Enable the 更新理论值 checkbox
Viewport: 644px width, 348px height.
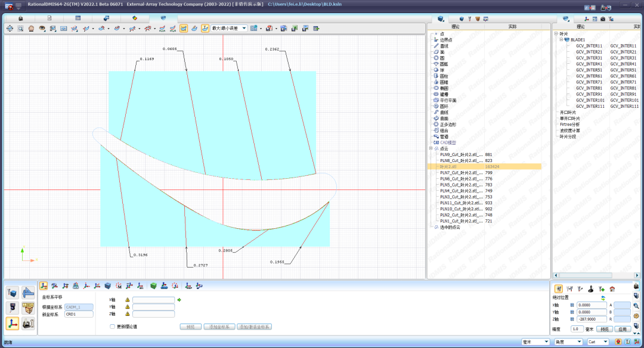(x=112, y=327)
